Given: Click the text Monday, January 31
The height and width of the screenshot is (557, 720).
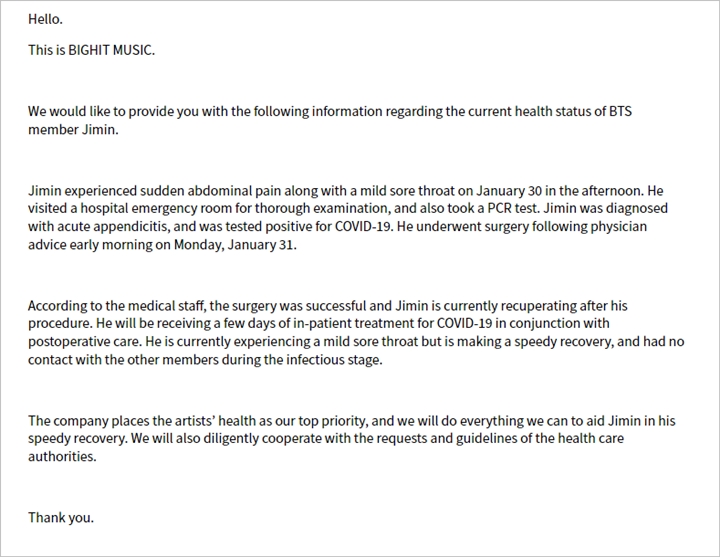Looking at the screenshot, I should coord(235,245).
